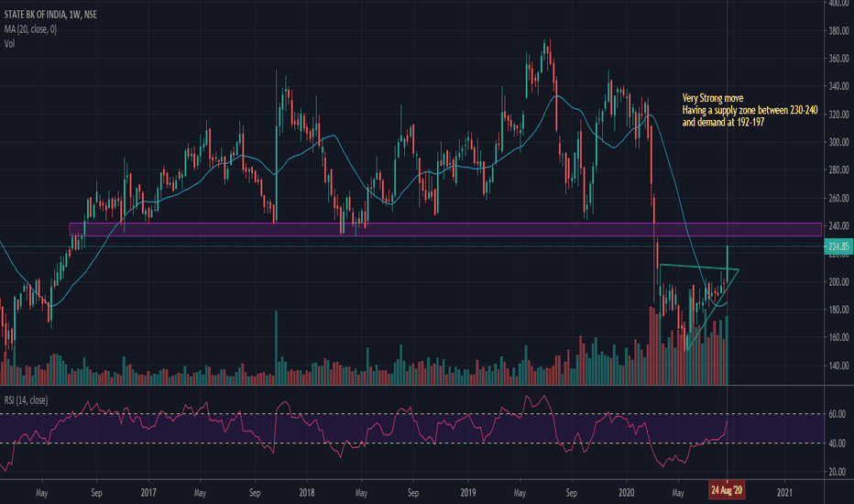The height and width of the screenshot is (504, 854).
Task: Select the purple supply zone rectangle
Action: pos(445,229)
